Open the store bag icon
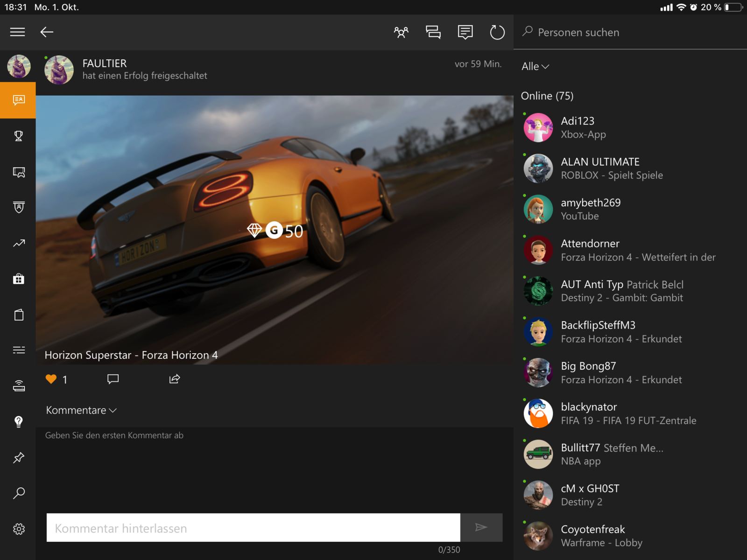This screenshot has width=747, height=560. (x=19, y=279)
